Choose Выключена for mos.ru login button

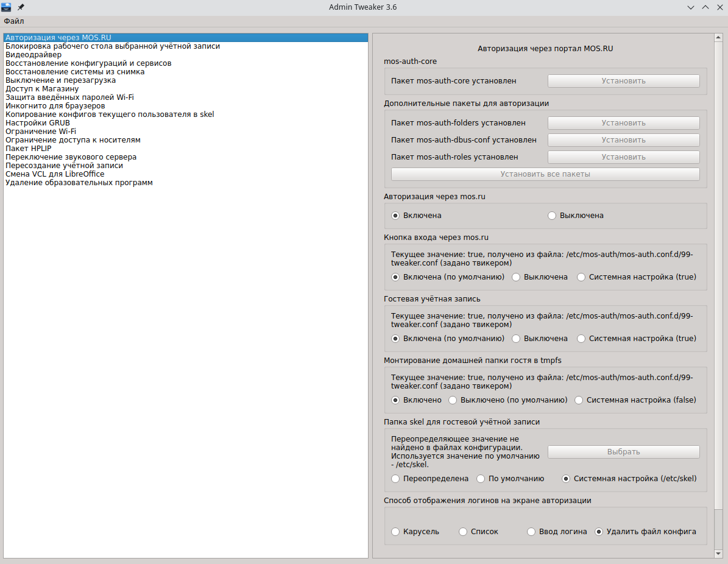click(516, 277)
